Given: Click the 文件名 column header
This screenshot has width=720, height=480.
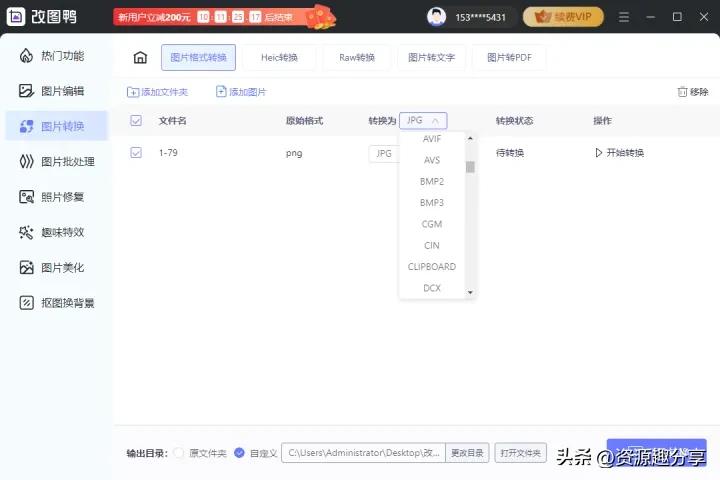Looking at the screenshot, I should point(173,121).
